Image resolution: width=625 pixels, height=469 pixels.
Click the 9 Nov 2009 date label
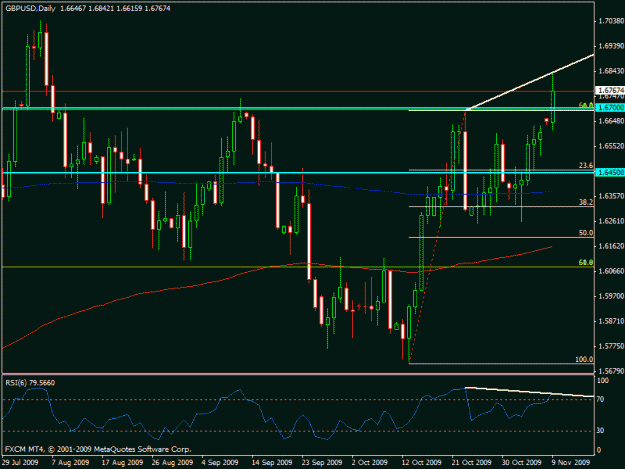pyautogui.click(x=571, y=462)
